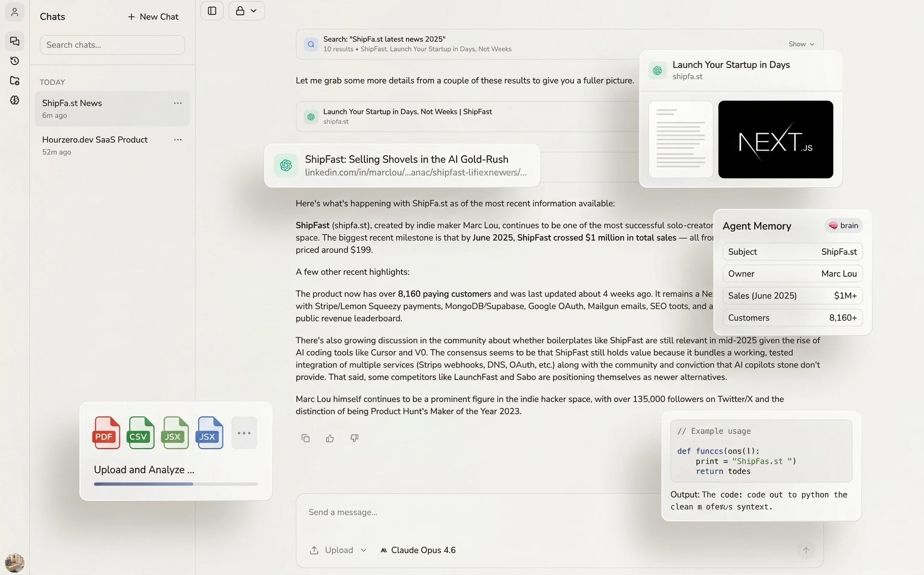Image resolution: width=924 pixels, height=575 pixels.
Task: Click the send message arrow button
Action: 805,550
